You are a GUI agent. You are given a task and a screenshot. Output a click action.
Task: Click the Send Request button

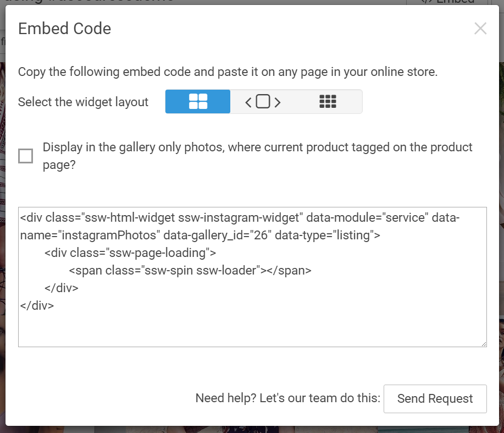coord(435,398)
